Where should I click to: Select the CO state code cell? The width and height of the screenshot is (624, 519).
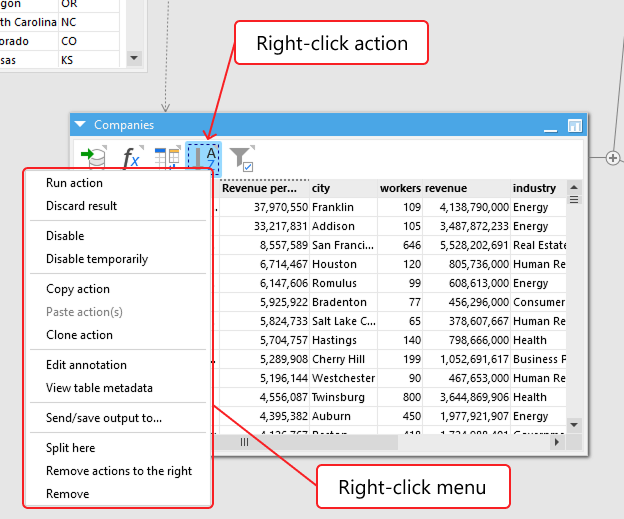(89, 41)
